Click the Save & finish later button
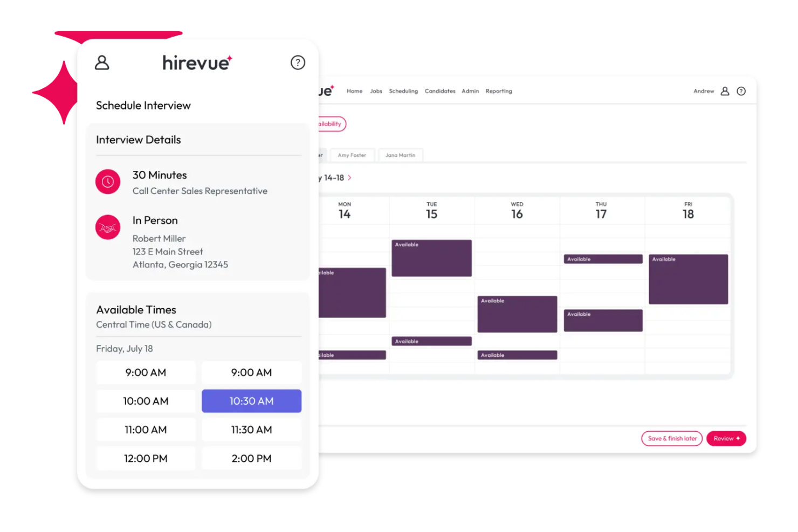Screen dimensions: 798x532 671,438
